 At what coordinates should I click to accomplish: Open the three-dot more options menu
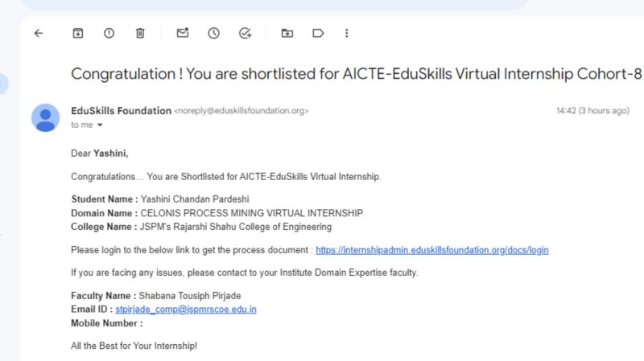coord(347,33)
